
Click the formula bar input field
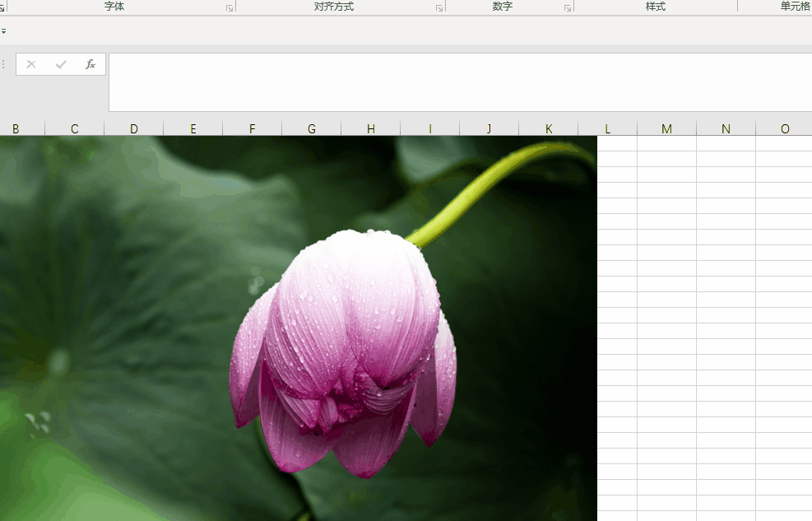click(x=459, y=81)
